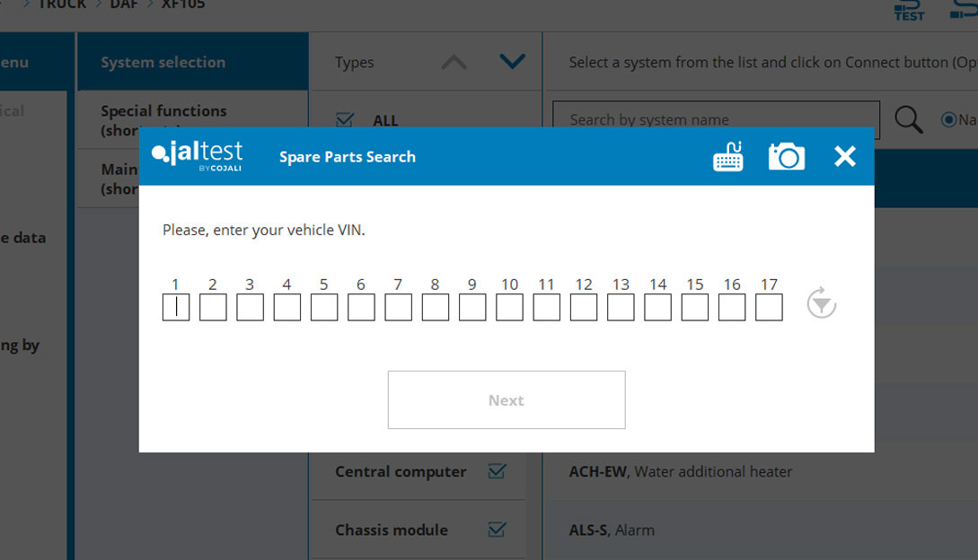Image resolution: width=978 pixels, height=560 pixels.
Task: Select Special functions menu item
Action: (163, 113)
